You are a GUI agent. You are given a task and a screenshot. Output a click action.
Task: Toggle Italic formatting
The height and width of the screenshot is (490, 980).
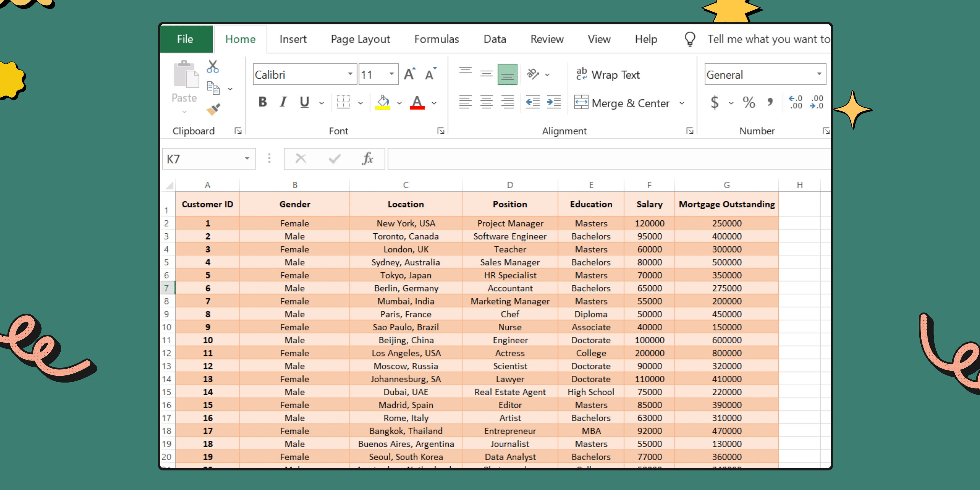coord(283,102)
